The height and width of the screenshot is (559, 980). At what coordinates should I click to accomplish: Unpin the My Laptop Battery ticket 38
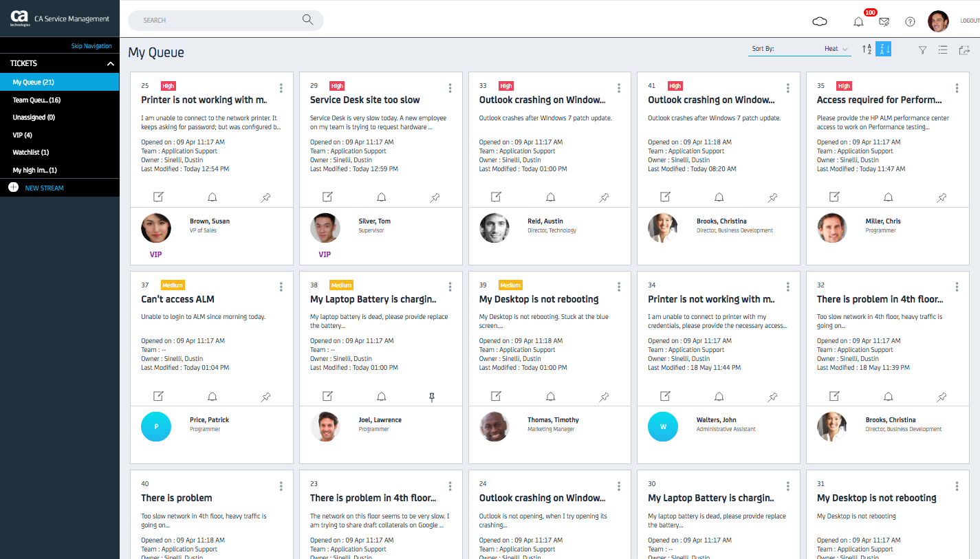pyautogui.click(x=432, y=397)
